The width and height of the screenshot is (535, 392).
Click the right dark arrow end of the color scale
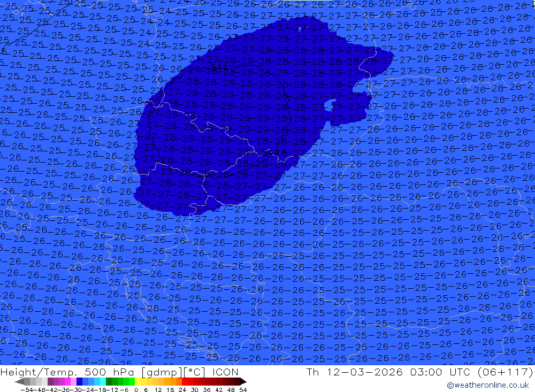point(243,382)
